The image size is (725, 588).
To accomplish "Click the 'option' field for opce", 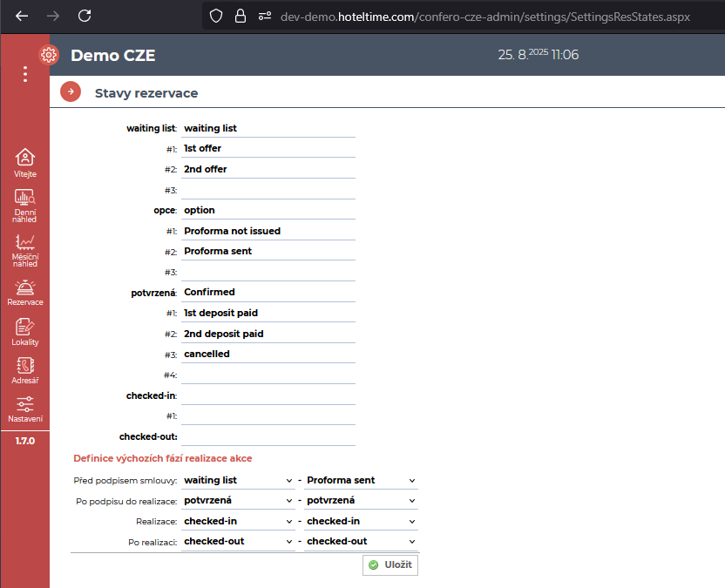I will coord(268,210).
